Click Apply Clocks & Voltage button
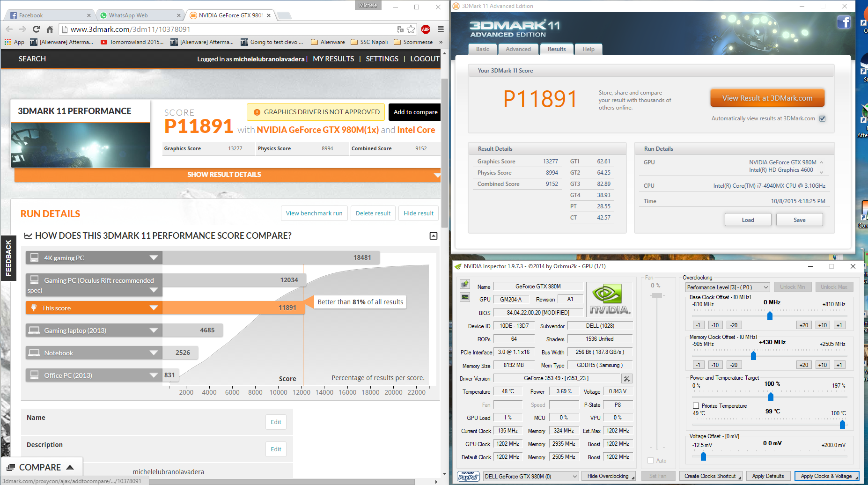868x485 pixels. pos(826,476)
